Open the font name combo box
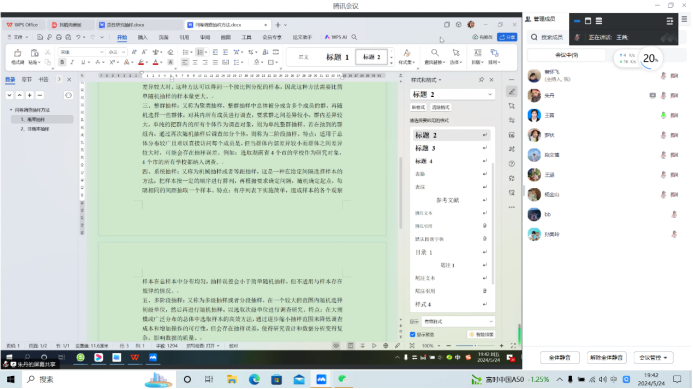693x389 pixels. pyautogui.click(x=81, y=52)
